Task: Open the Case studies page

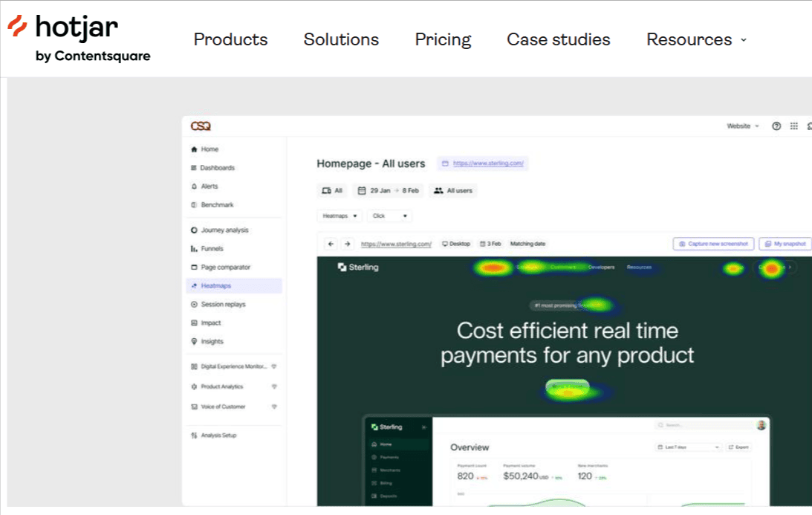Action: tap(559, 39)
